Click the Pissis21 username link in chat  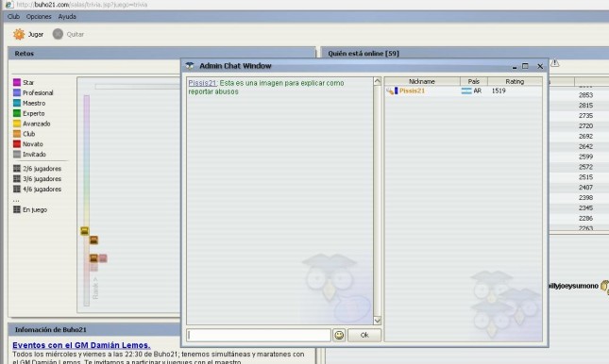click(202, 83)
